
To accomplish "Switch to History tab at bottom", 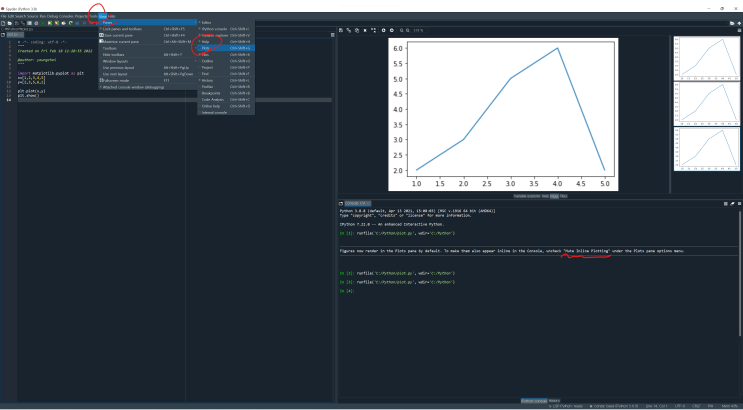I will (x=554, y=401).
